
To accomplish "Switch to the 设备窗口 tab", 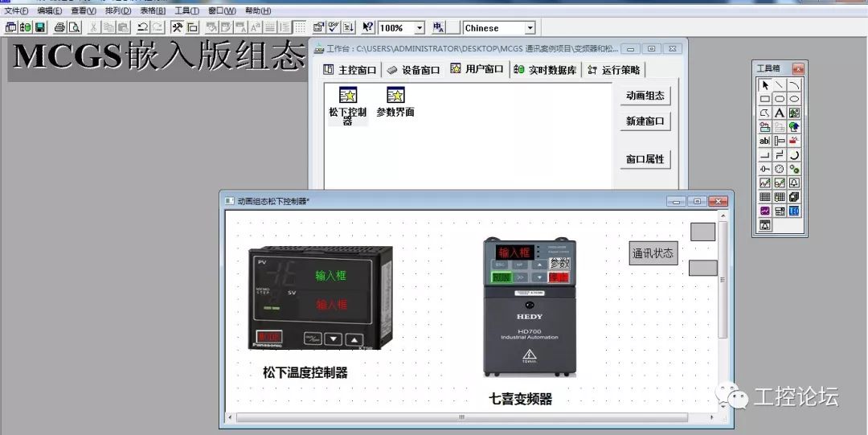I will [x=414, y=71].
